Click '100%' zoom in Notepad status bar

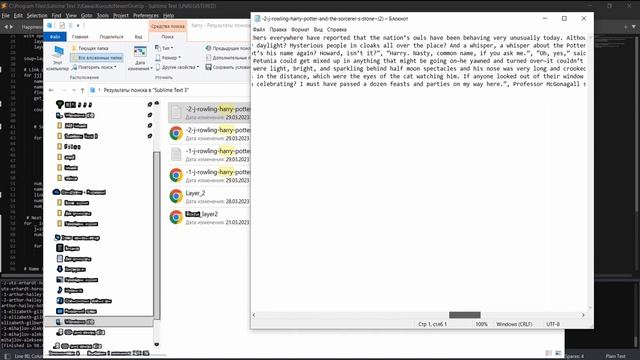(481, 324)
